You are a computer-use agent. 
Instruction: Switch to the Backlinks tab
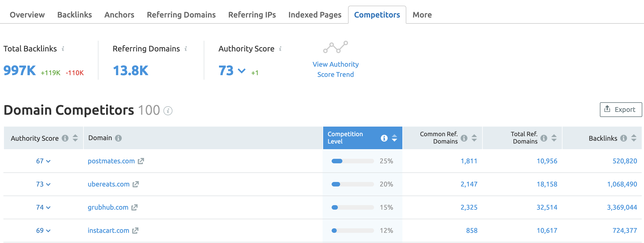point(74,15)
